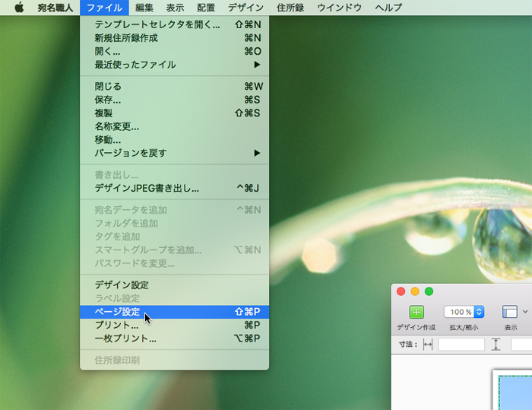Open the Apple menu
This screenshot has width=532, height=410.
(x=18, y=8)
